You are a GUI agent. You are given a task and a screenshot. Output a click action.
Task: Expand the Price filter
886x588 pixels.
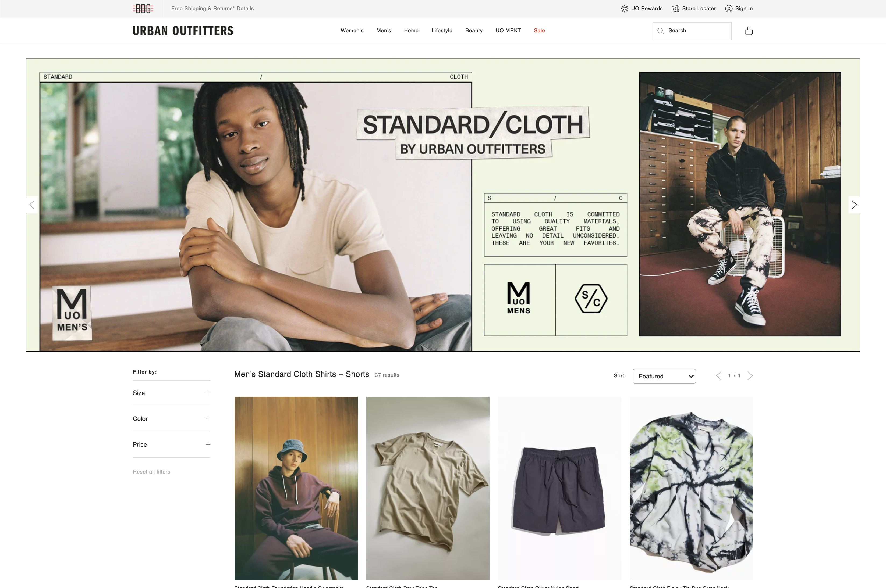coord(172,445)
